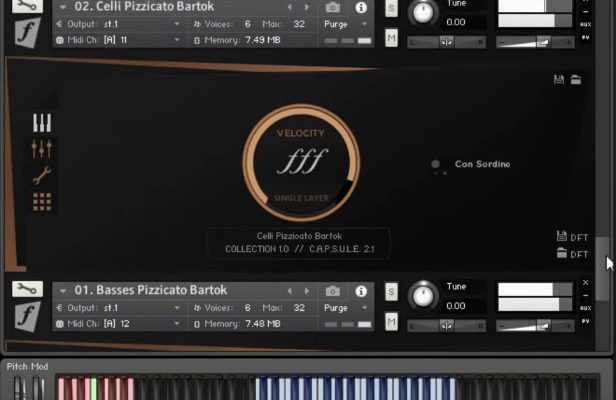This screenshot has height=400, width=616.
Task: Show info for Basses Pizzicato Bartok
Action: coord(361,290)
